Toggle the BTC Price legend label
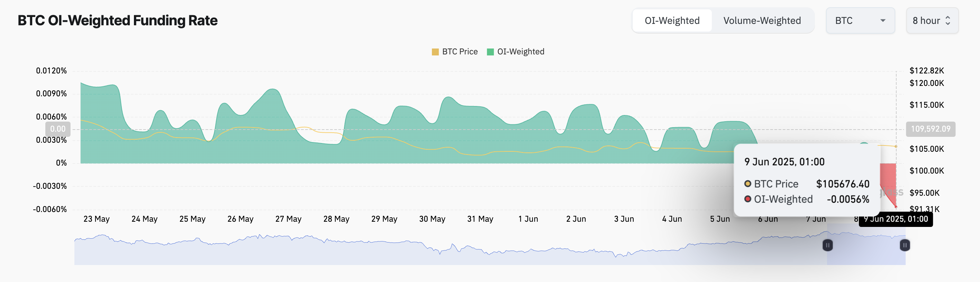 point(460,51)
